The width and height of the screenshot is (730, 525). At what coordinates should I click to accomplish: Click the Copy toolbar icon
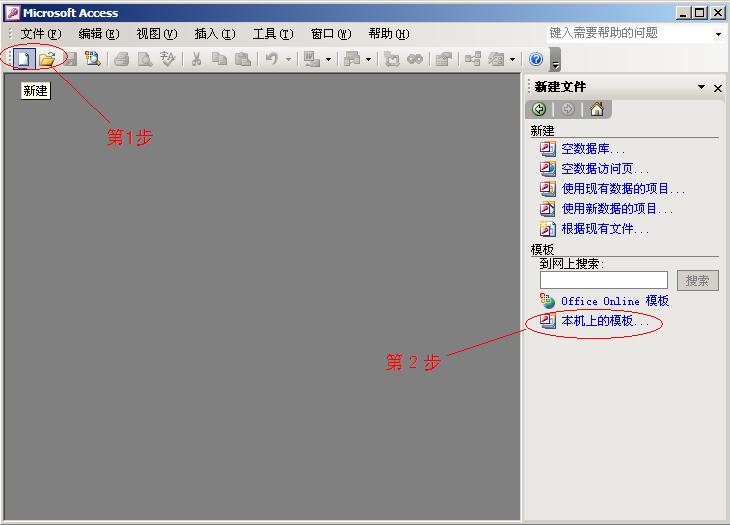tap(219, 59)
